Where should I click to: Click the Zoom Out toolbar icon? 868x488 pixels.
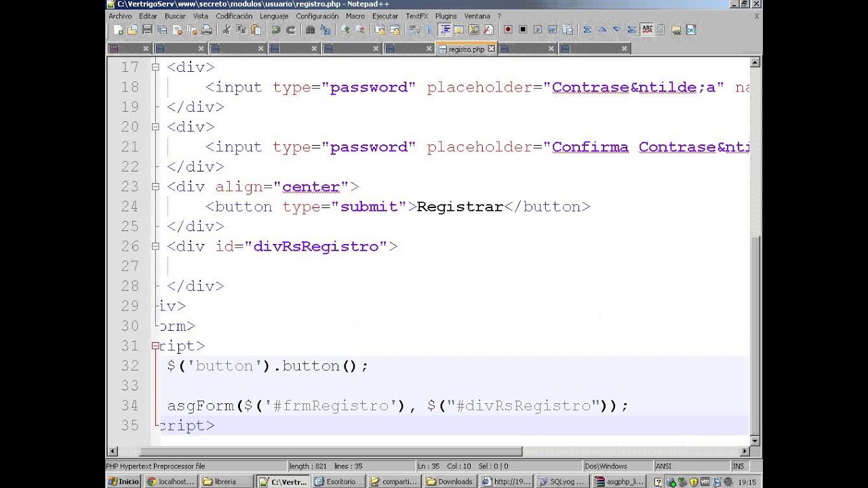click(360, 30)
